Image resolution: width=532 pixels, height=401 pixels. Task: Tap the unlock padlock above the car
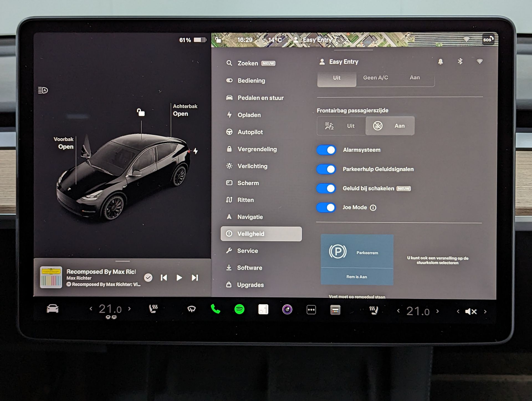pos(141,112)
